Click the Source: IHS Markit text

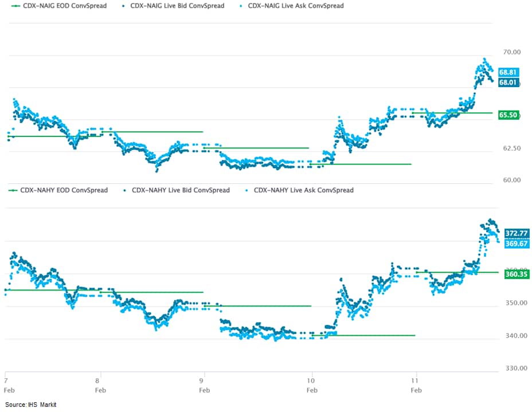pyautogui.click(x=31, y=405)
